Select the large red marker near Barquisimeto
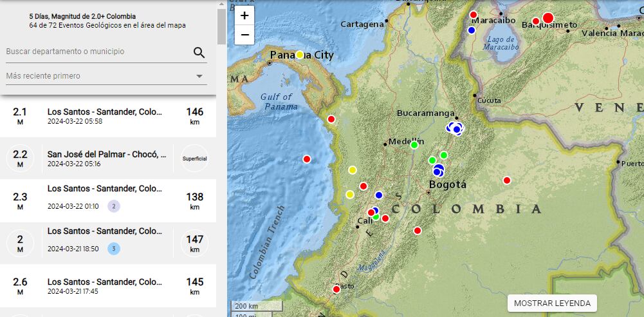 (x=547, y=18)
